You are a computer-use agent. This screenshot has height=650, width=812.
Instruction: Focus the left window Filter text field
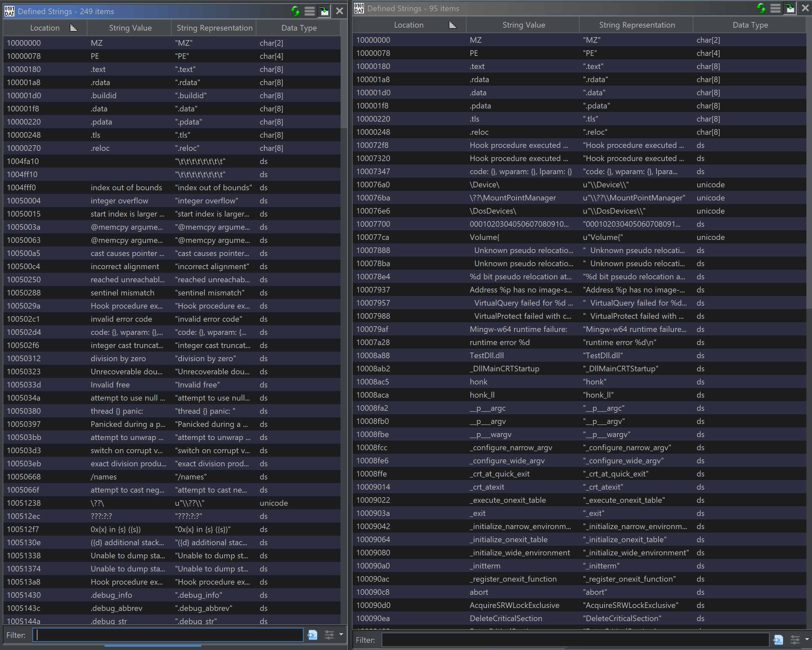(x=168, y=635)
